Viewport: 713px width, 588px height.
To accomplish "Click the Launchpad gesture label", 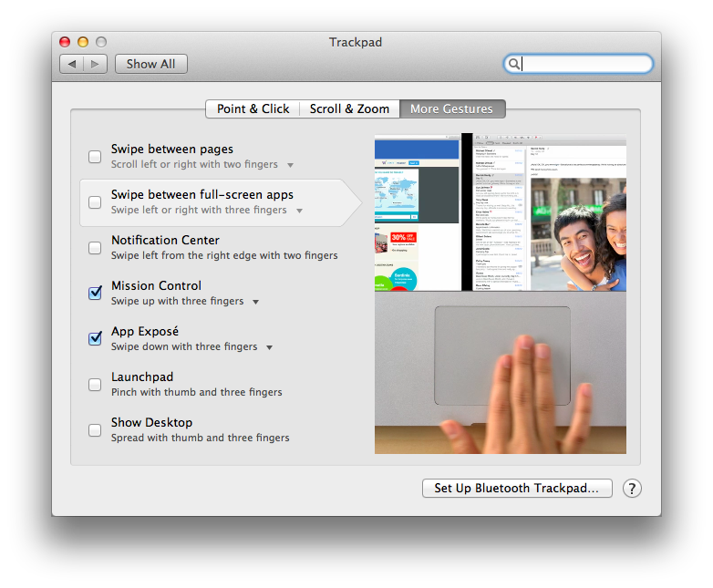I will pyautogui.click(x=142, y=377).
